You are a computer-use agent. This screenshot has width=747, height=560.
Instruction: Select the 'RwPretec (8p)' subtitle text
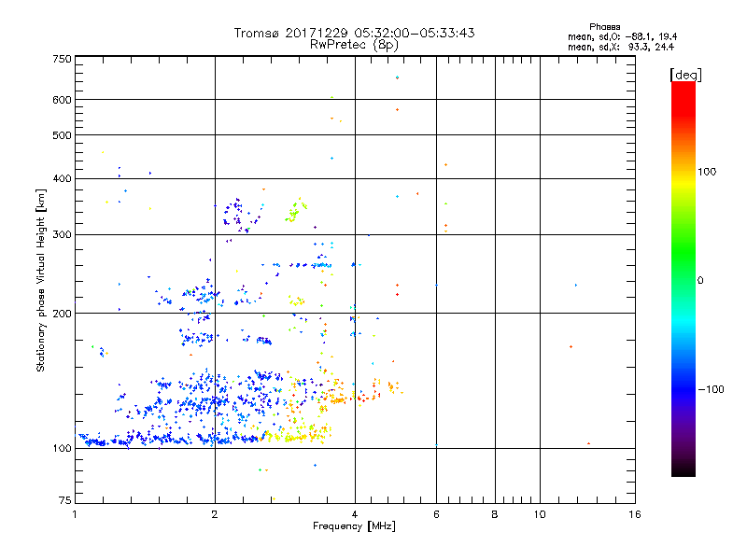click(x=354, y=45)
